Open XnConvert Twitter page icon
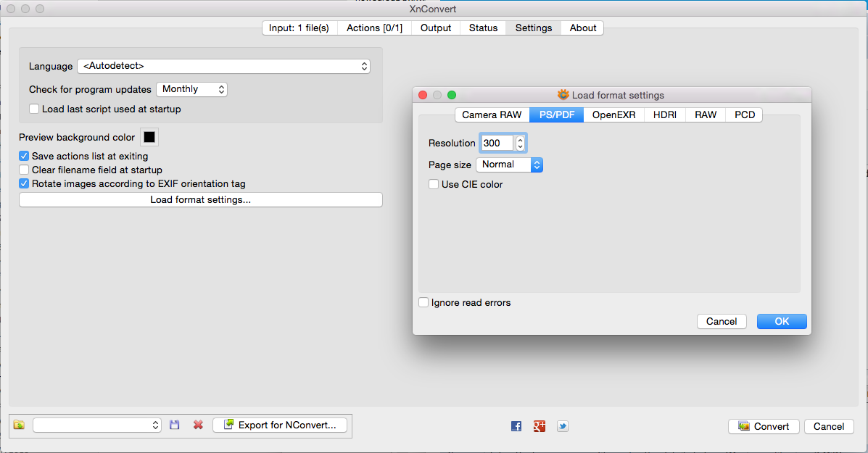Viewport: 868px width, 453px height. coord(563,426)
